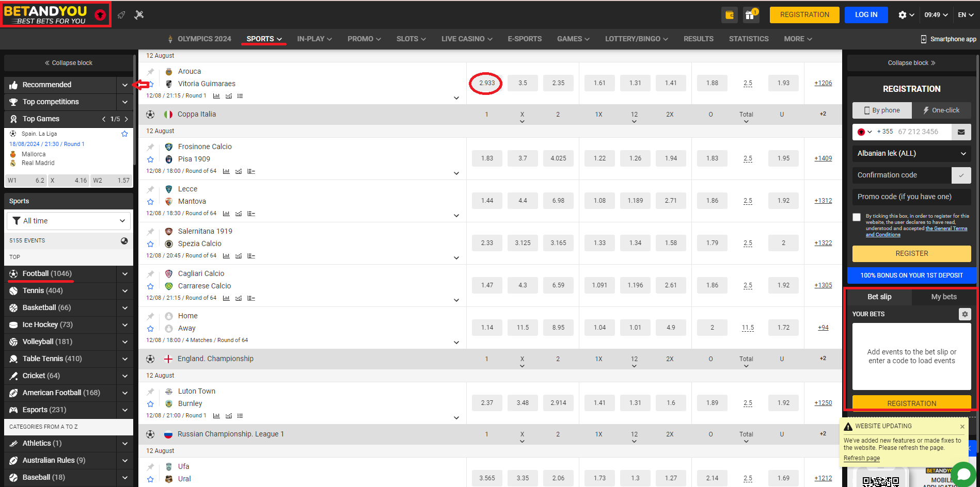Favorite the Mallorca vs Real Madrid top game

pyautogui.click(x=124, y=134)
